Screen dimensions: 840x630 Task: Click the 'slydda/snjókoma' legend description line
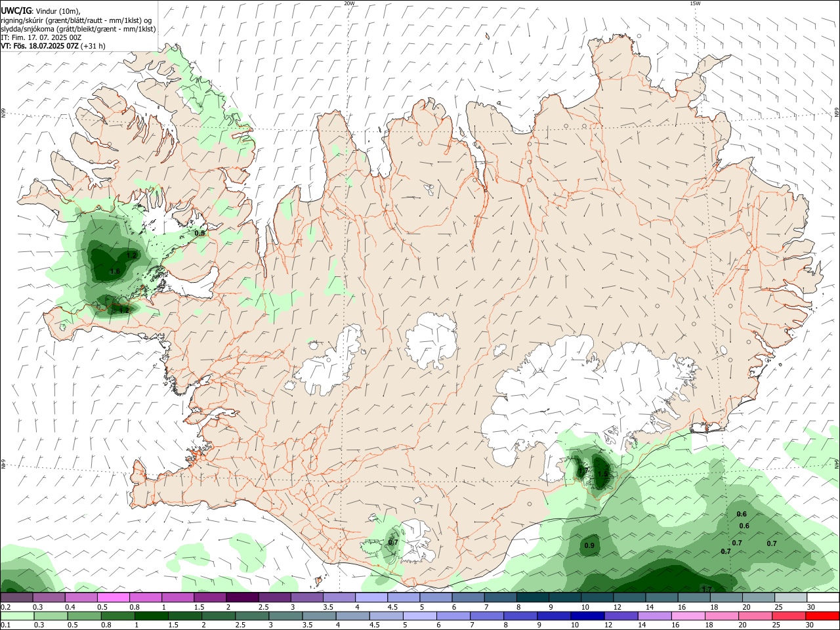click(x=78, y=29)
